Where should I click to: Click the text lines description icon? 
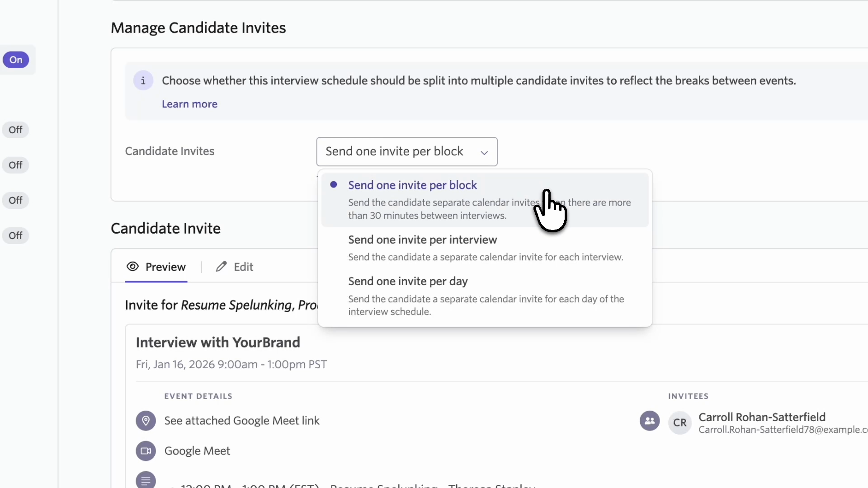(146, 480)
